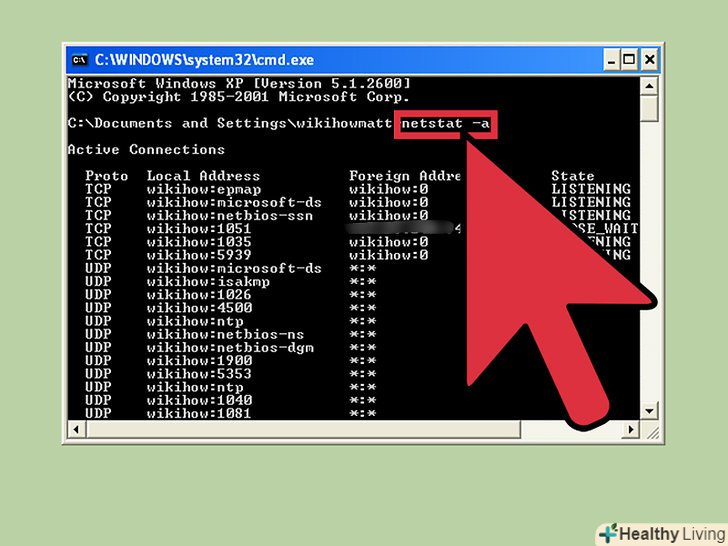
Task: Click the 'wikihow:1035' entry
Action: pos(199,242)
